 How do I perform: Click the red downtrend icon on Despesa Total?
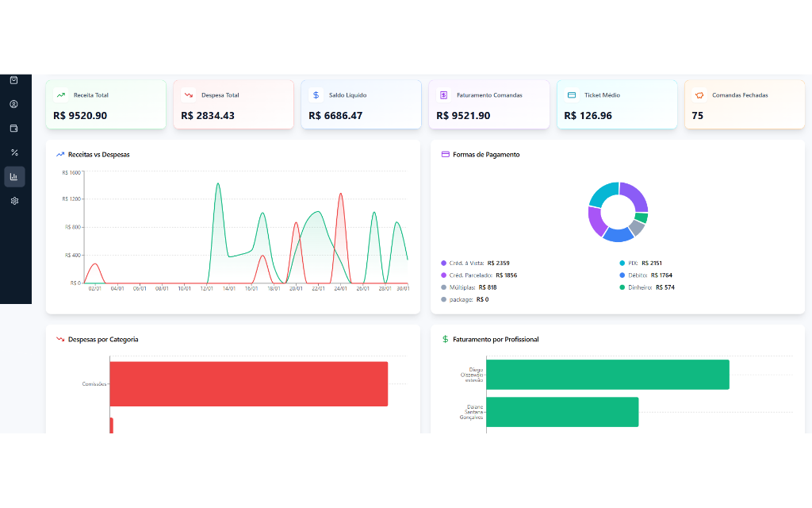click(189, 95)
